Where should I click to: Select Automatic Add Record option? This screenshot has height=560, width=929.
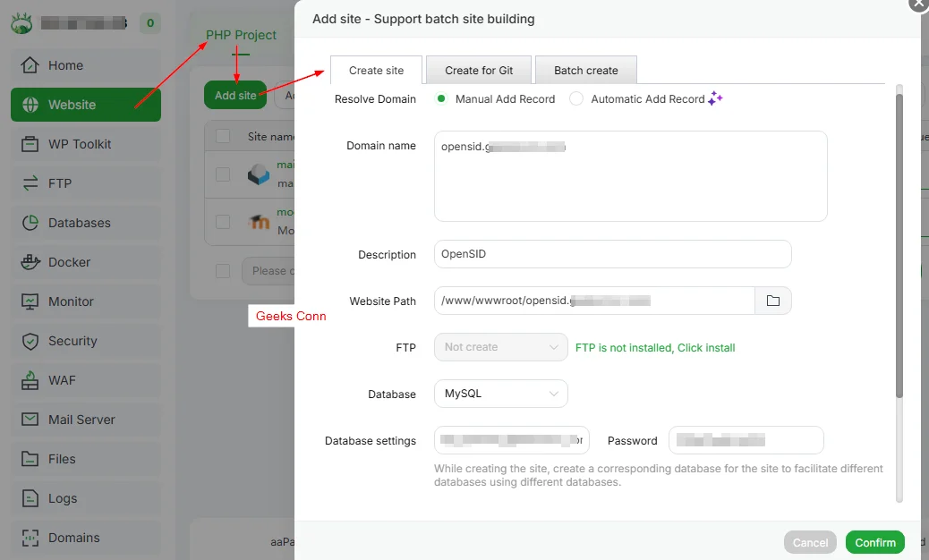[x=576, y=99]
